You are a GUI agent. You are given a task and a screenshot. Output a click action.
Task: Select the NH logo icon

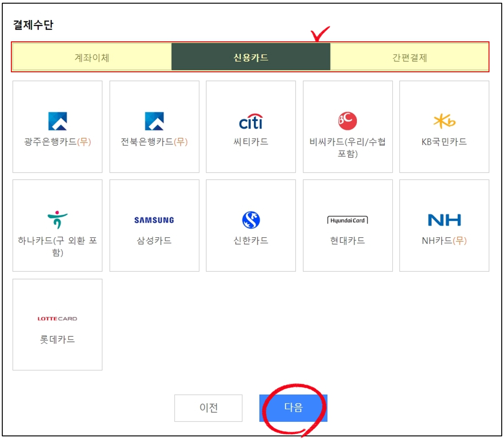pos(444,220)
